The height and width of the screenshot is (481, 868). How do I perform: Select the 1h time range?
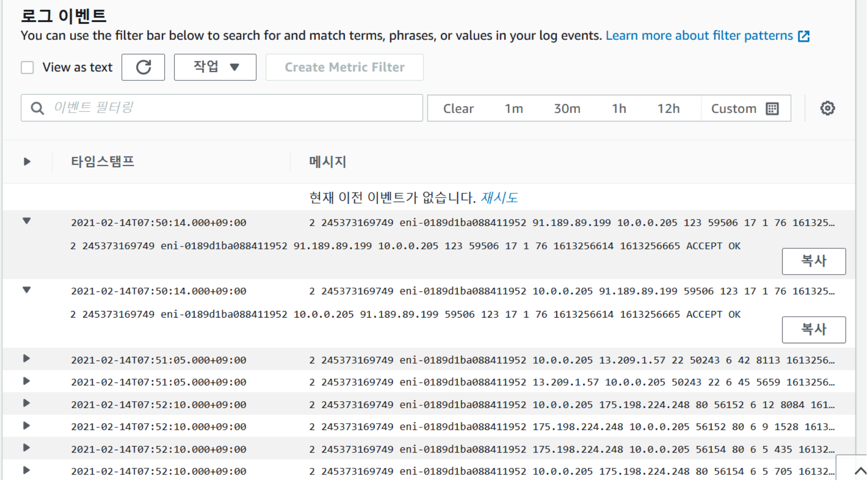[x=619, y=109]
